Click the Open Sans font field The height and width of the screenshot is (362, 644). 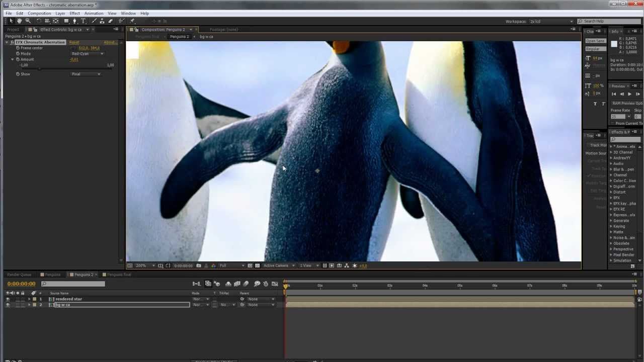click(x=595, y=41)
